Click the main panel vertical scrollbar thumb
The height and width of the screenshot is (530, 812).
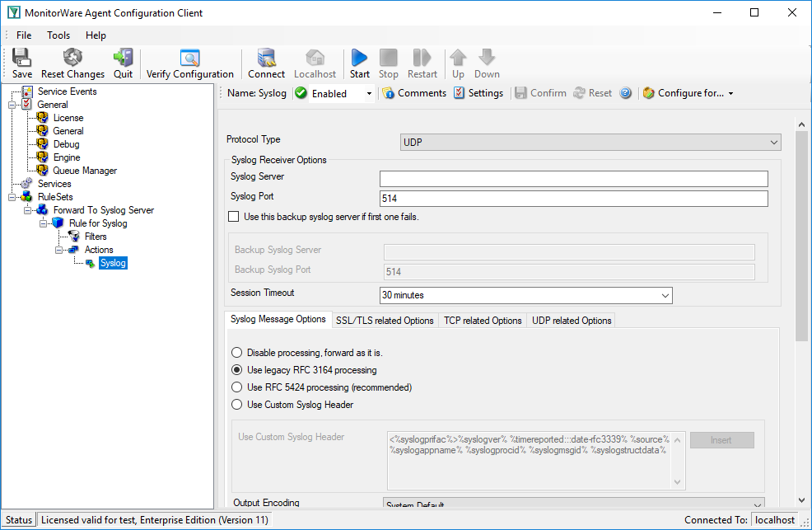pos(801,237)
